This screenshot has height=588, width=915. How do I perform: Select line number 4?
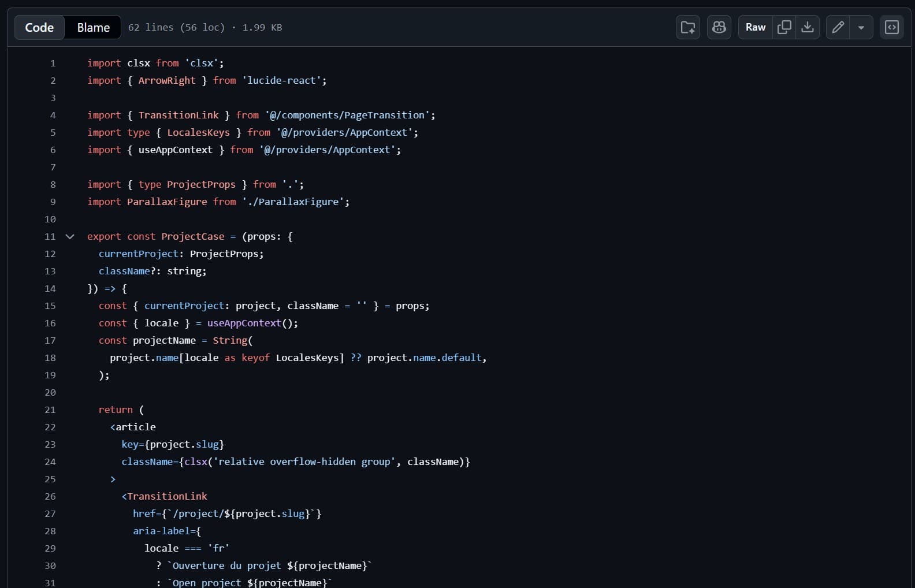(53, 115)
